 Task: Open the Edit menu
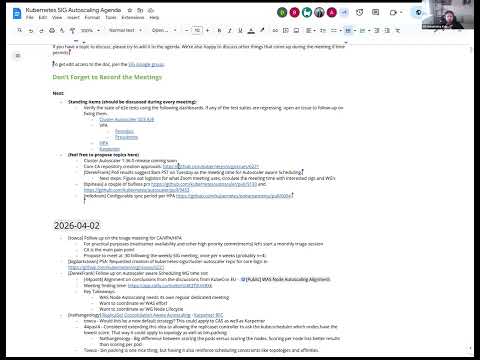[x=43, y=17]
